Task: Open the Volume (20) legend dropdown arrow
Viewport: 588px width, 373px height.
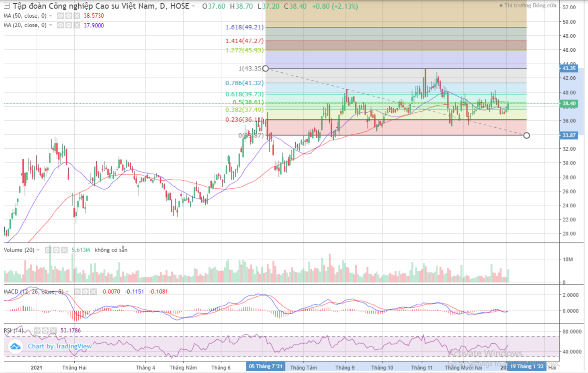Action: pyautogui.click(x=38, y=250)
